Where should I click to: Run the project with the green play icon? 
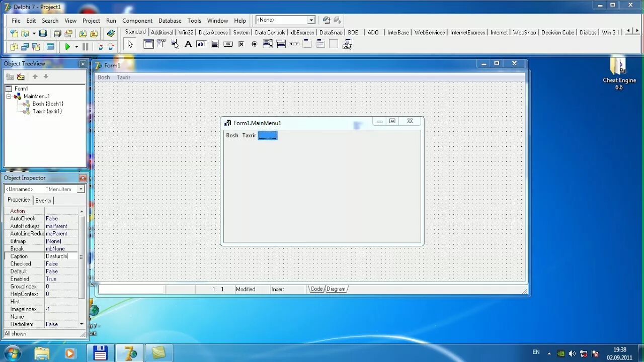[x=67, y=47]
